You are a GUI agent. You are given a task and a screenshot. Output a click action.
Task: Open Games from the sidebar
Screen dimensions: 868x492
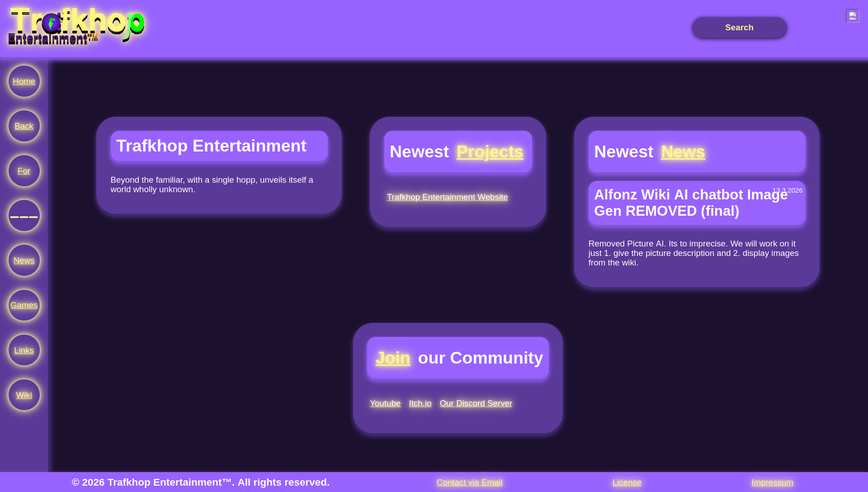(x=24, y=305)
